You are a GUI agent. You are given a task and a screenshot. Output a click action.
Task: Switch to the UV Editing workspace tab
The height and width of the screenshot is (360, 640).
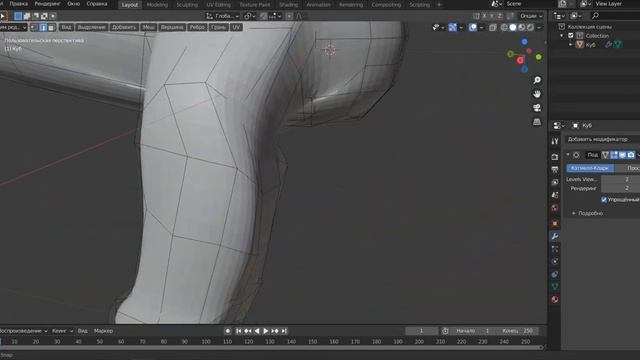point(218,5)
